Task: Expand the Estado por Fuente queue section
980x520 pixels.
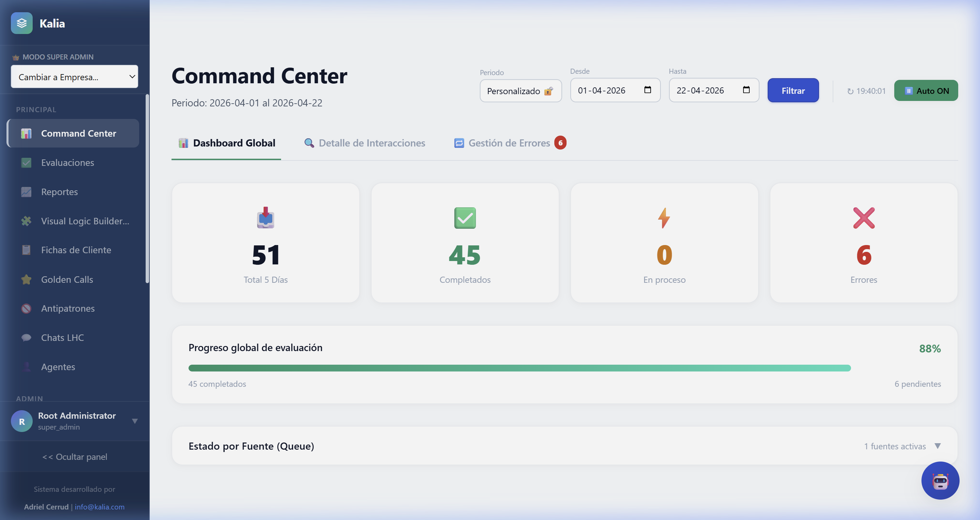Action: (x=937, y=446)
